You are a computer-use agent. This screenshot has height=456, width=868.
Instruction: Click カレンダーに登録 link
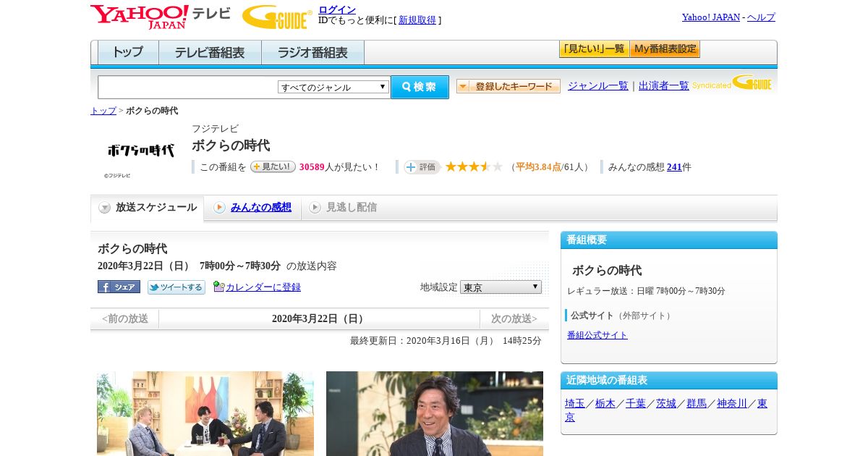[263, 287]
